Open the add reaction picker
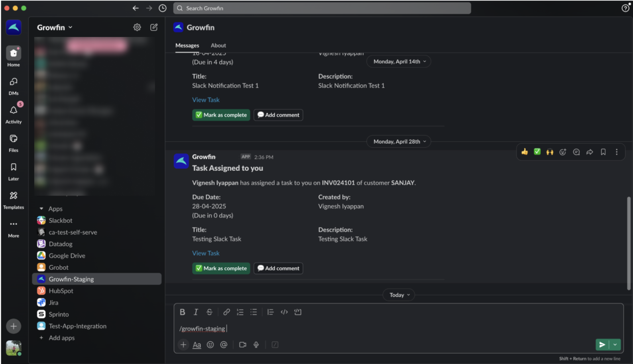This screenshot has height=364, width=633. 563,152
